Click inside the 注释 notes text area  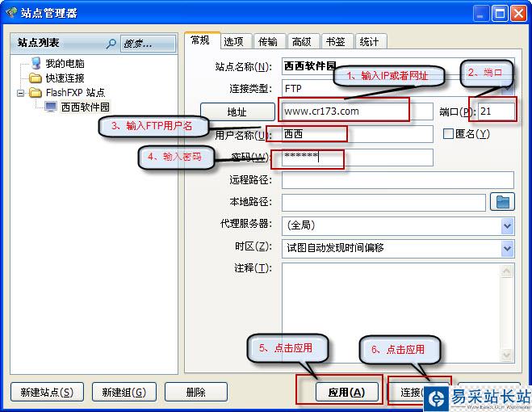[392, 313]
